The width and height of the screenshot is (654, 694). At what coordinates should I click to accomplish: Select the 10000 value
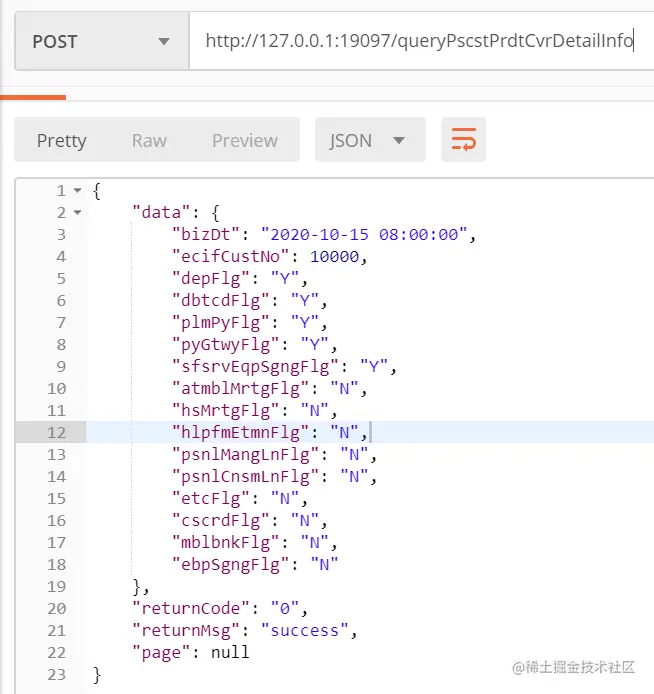click(x=335, y=257)
